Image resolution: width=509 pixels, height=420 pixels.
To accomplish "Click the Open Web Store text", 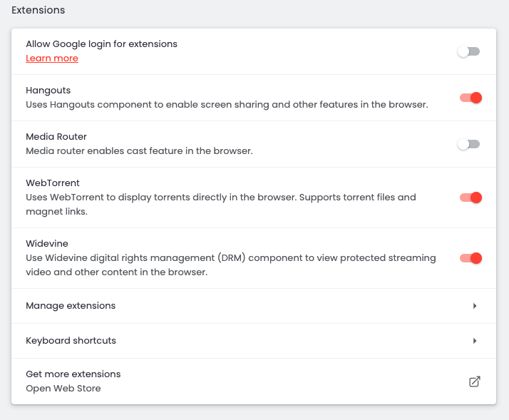I will coord(63,389).
